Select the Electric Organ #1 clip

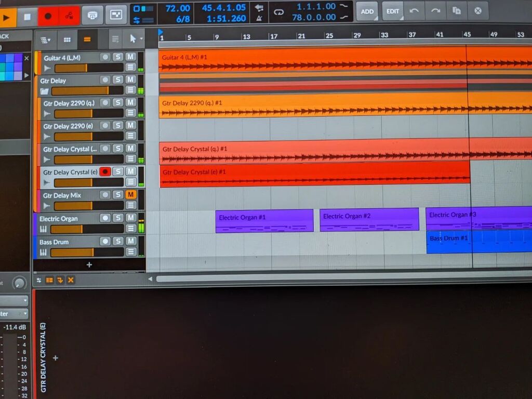264,221
